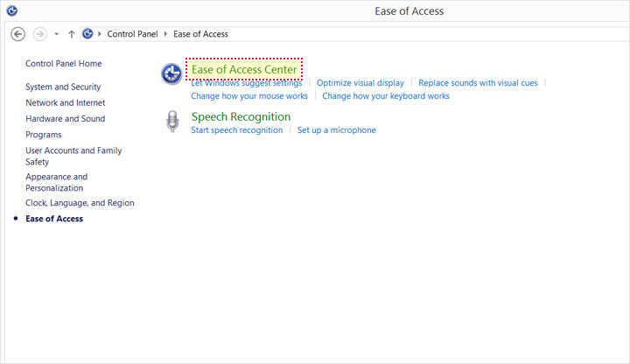Screen dimensions: 630x364
Task: Click the Speech Recognition microphone icon
Action: point(171,122)
